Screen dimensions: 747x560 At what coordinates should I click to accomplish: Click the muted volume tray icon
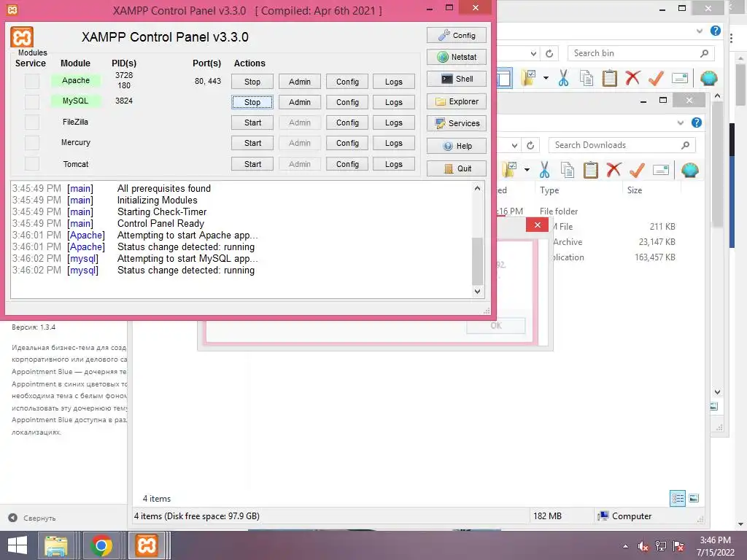click(643, 546)
